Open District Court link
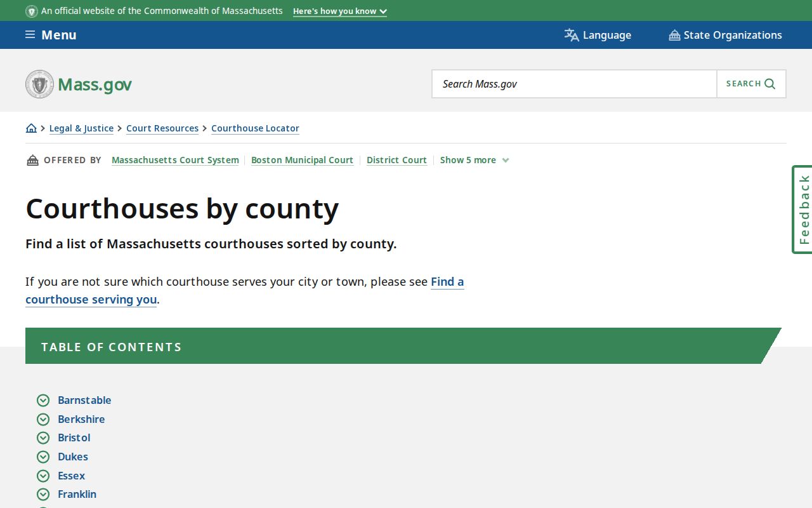The width and height of the screenshot is (812, 508). [x=396, y=160]
